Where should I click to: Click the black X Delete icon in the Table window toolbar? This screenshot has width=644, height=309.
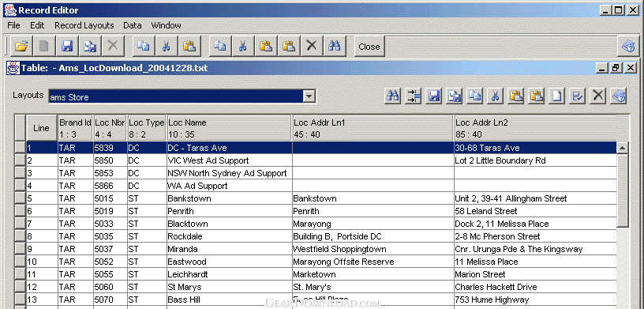pos(598,96)
